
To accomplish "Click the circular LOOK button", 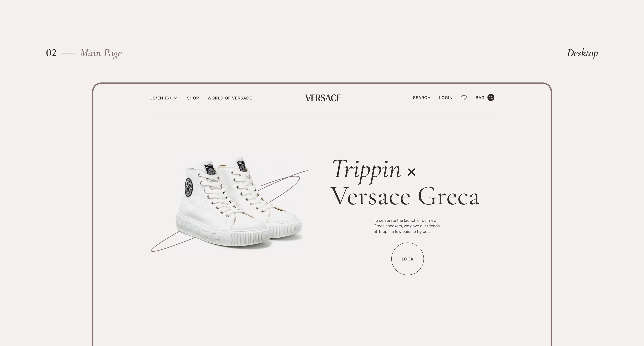I will [x=408, y=259].
